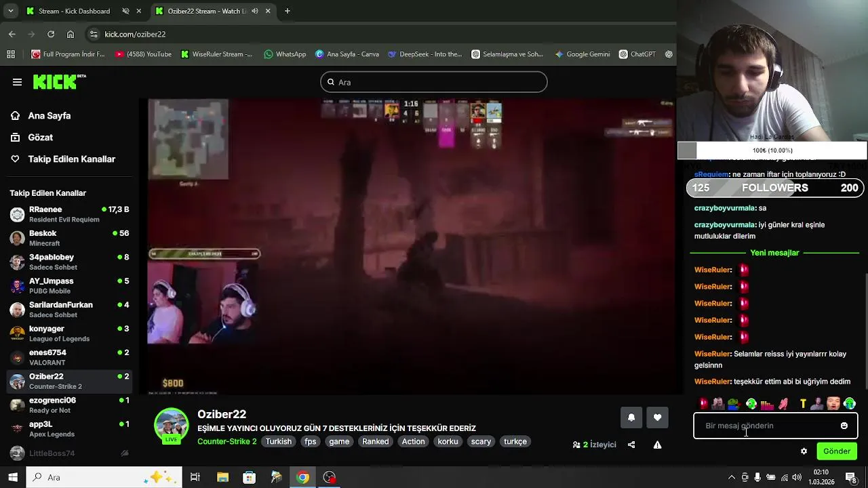
Task: View the 2 İzleyici viewer count
Action: [x=595, y=445]
